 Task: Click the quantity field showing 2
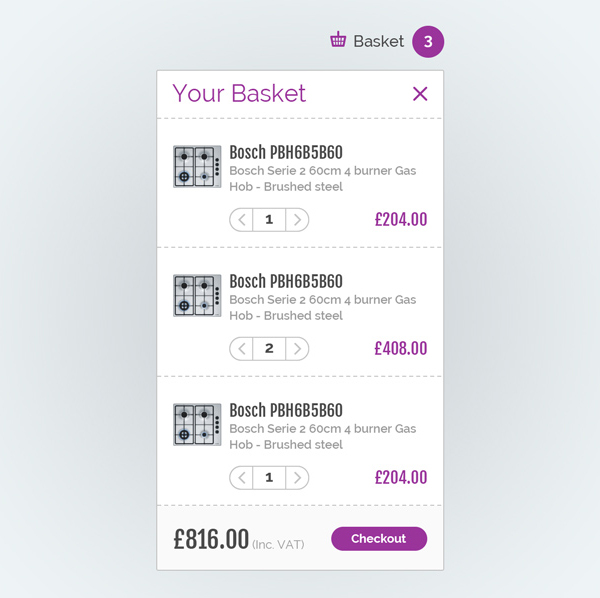(269, 349)
